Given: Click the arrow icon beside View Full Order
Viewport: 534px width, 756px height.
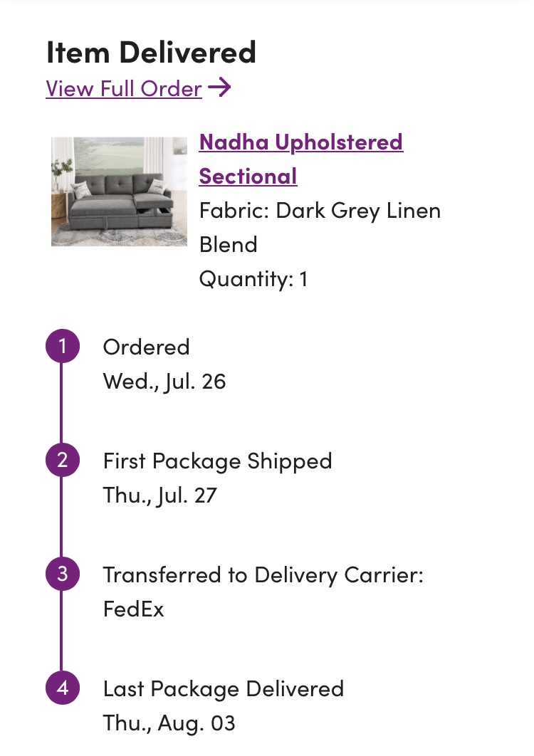Looking at the screenshot, I should [x=219, y=88].
